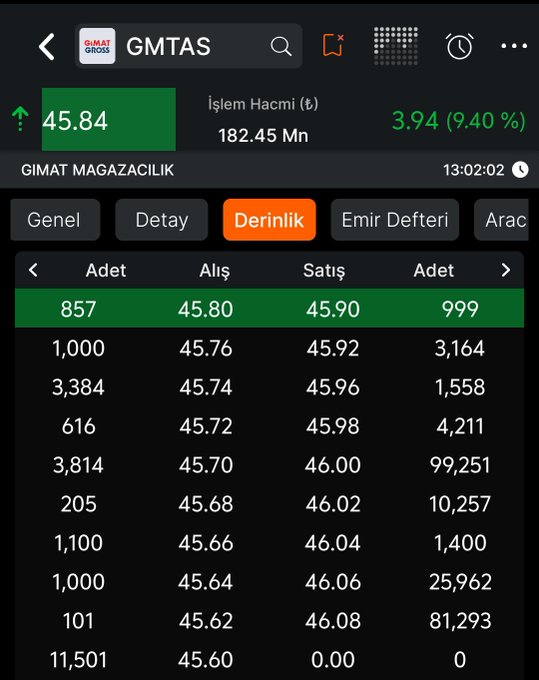Select the bid price 45.68
The height and width of the screenshot is (680, 539).
pos(206,504)
